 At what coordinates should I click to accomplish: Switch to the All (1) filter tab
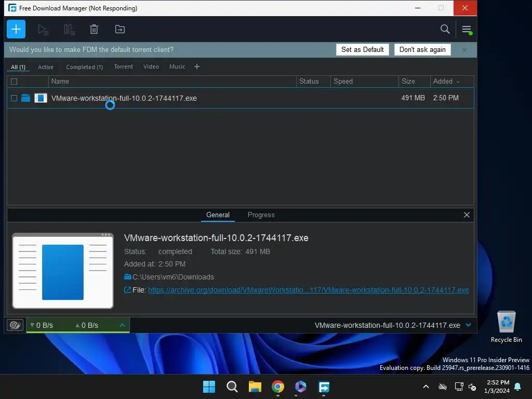[18, 67]
